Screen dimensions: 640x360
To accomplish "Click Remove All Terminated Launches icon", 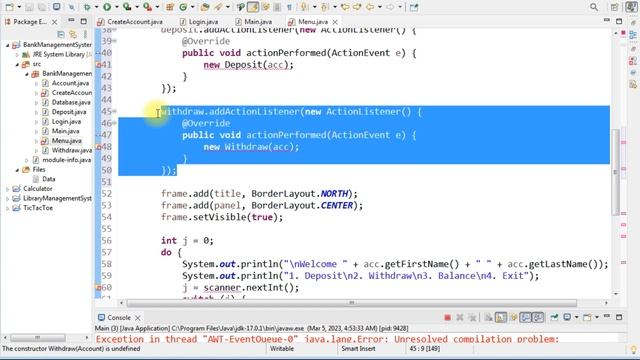I will point(473,318).
